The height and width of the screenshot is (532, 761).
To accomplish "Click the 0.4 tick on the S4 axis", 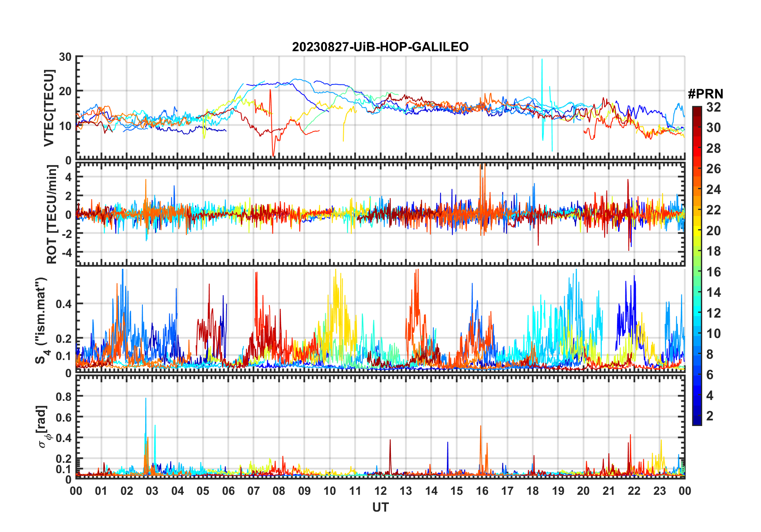I will coord(64,304).
